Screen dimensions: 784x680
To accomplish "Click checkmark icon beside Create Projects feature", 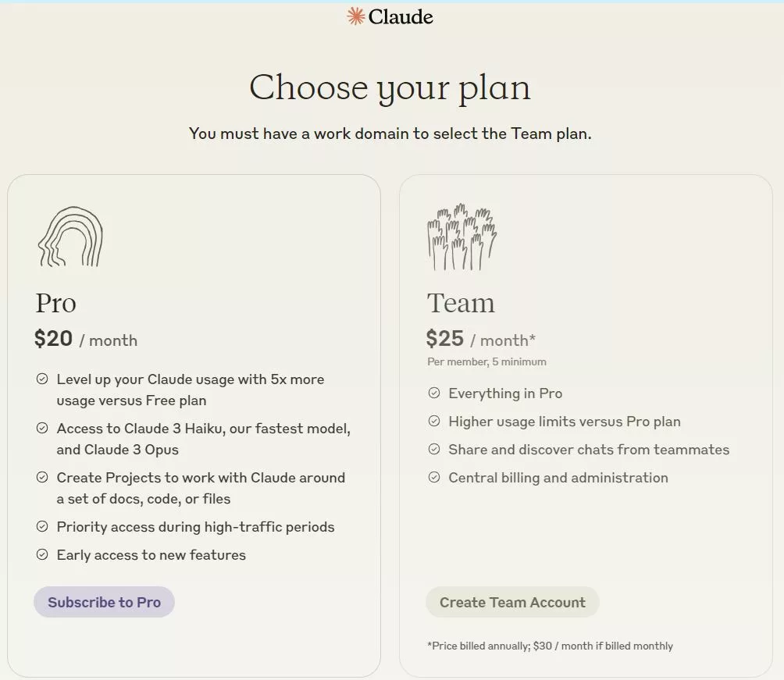I will (x=42, y=477).
